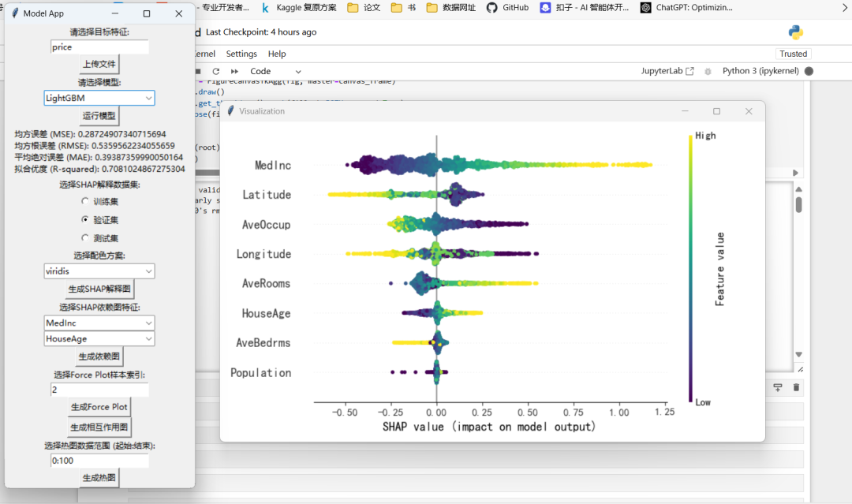Image resolution: width=852 pixels, height=504 pixels.
Task: Click the insert cell below icon
Action: pos(778,387)
